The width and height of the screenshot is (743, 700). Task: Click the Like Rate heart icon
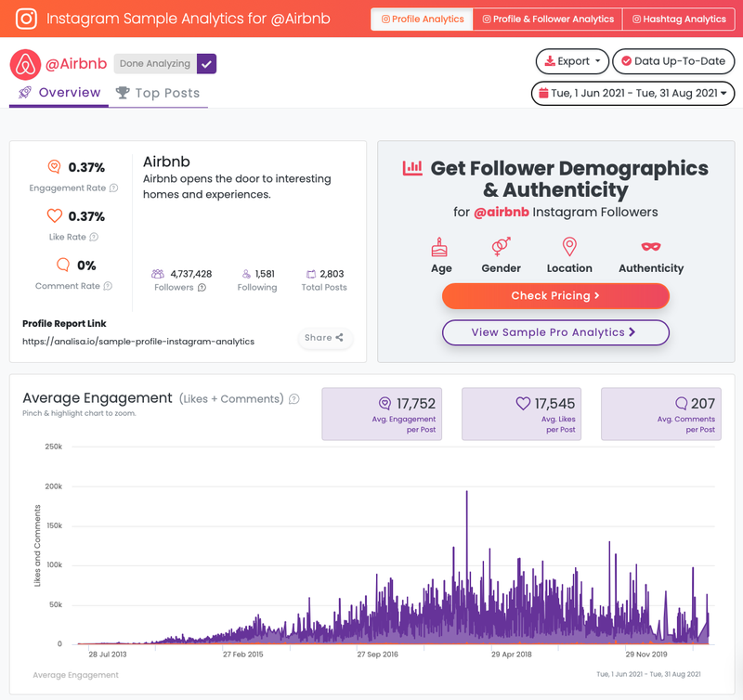(55, 215)
